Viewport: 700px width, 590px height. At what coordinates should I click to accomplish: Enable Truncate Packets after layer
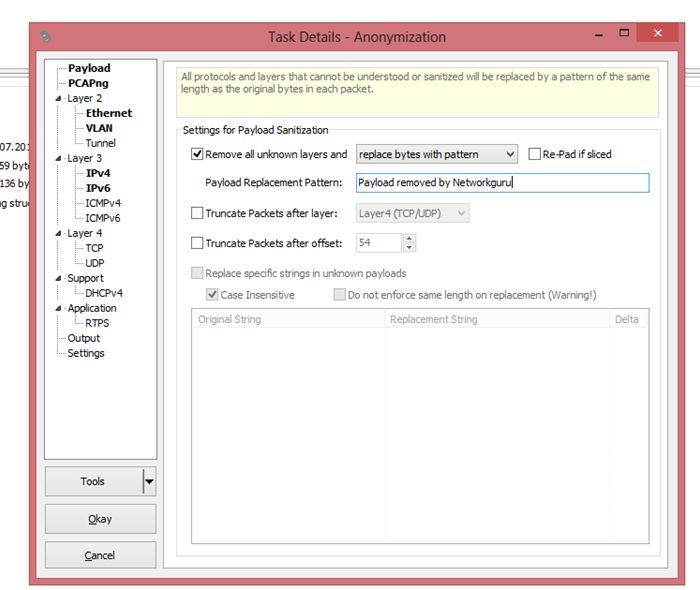197,213
